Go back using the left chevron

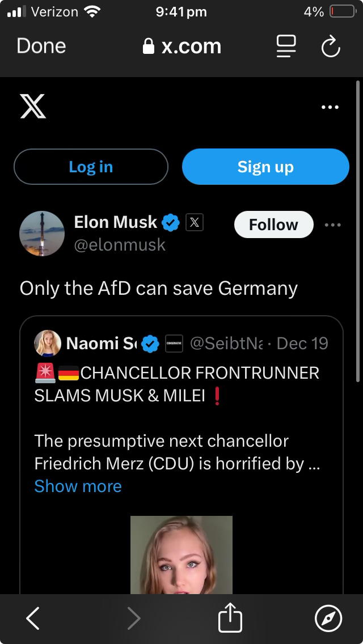pyautogui.click(x=33, y=618)
